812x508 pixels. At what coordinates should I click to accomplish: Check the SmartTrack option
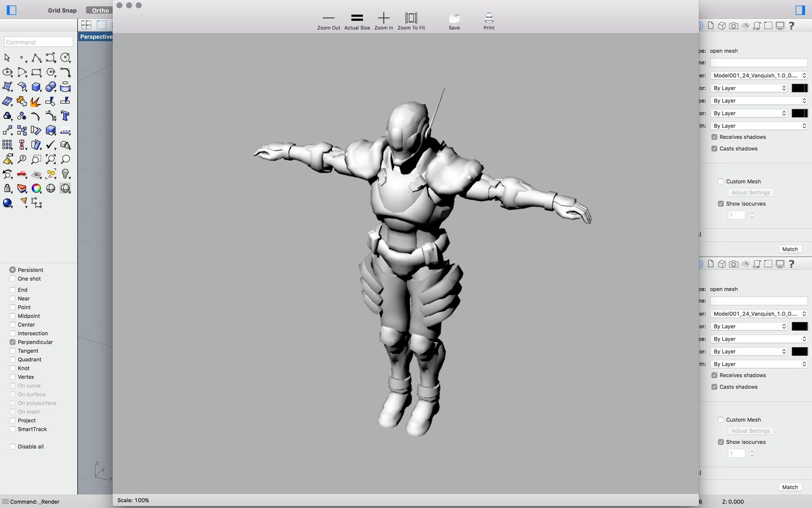click(13, 429)
